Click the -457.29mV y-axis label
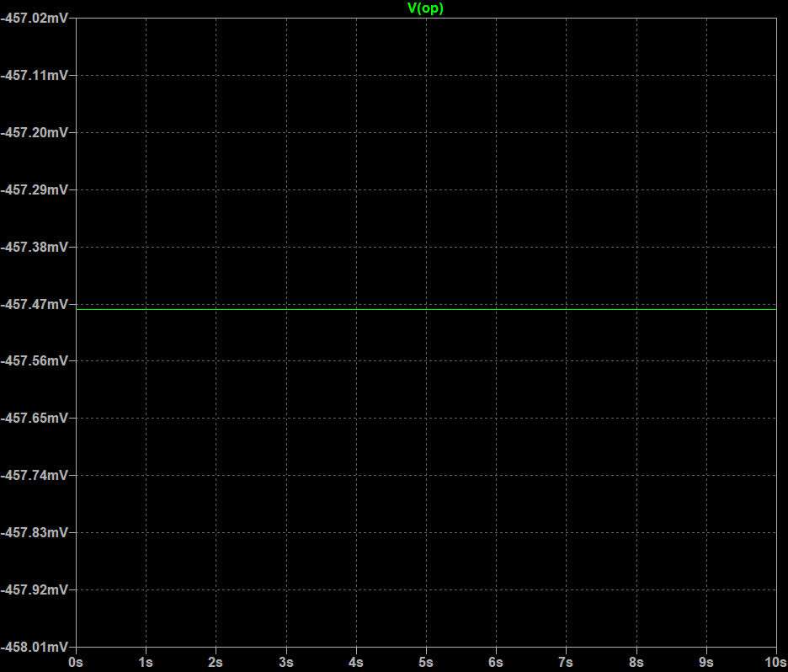The width and height of the screenshot is (788, 672). 35,189
